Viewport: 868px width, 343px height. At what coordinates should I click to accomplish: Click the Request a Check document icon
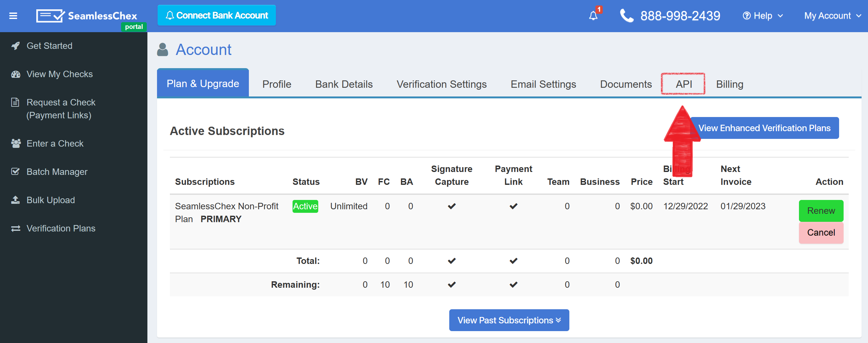pos(15,102)
